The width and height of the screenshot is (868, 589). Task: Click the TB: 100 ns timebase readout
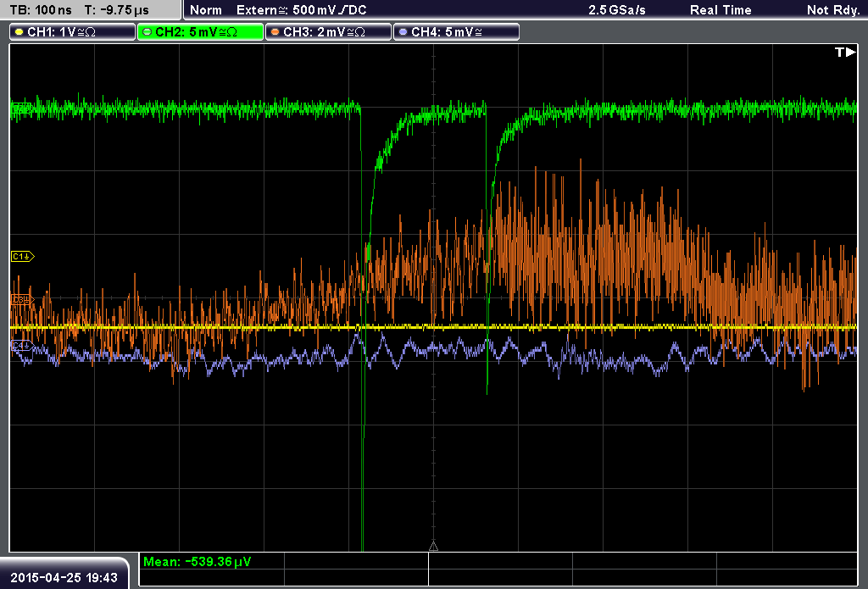point(41,10)
